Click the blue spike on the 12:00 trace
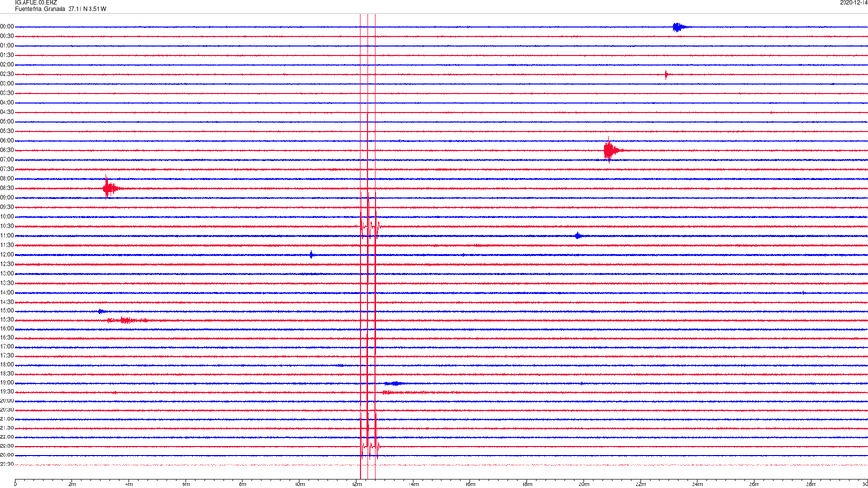This screenshot has height=488, width=868. tap(312, 255)
